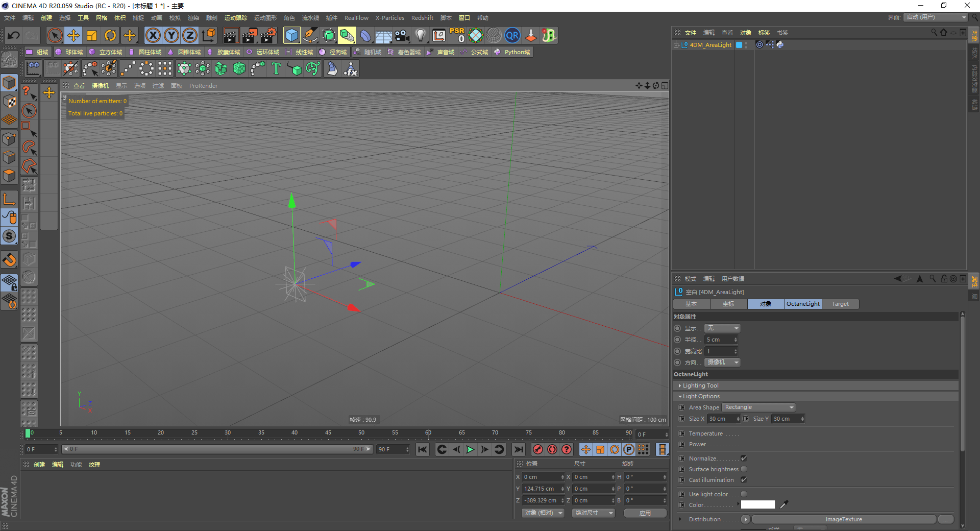
Task: Click the PSR 0 reset icon
Action: [x=457, y=35]
